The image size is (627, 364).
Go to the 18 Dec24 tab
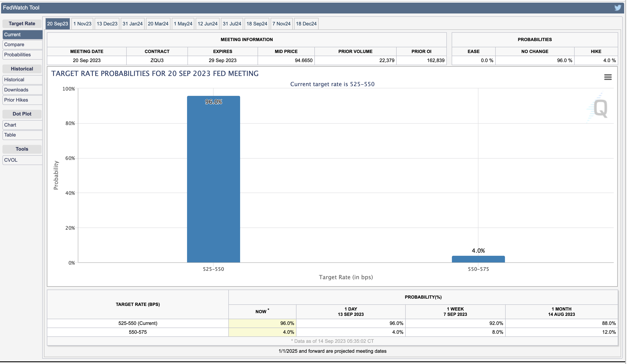(306, 24)
